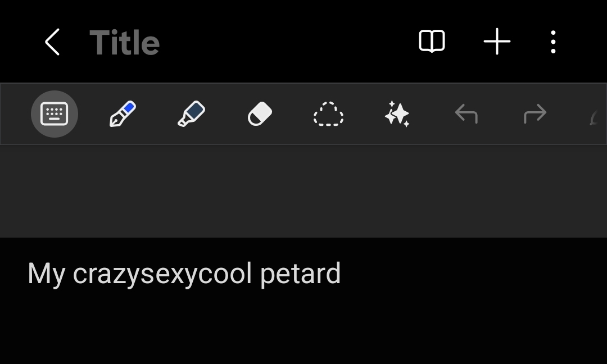Tap empty black space below note text
This screenshot has width=607, height=364.
point(303,331)
